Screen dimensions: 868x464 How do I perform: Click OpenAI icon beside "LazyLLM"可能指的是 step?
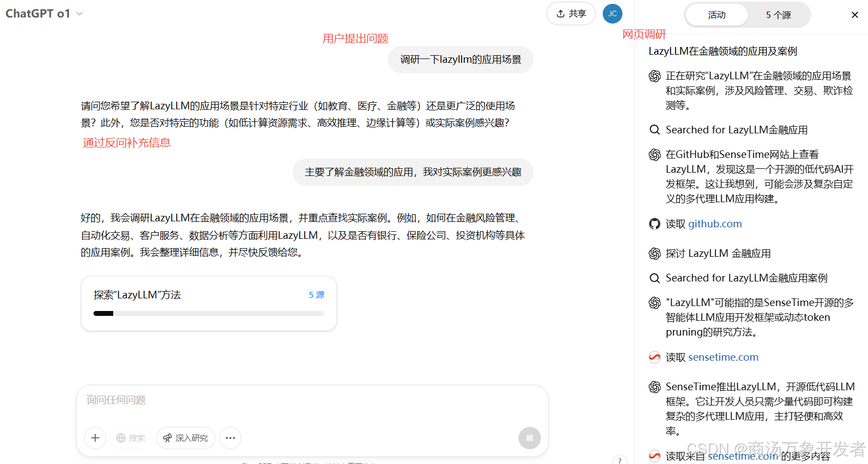pos(655,303)
